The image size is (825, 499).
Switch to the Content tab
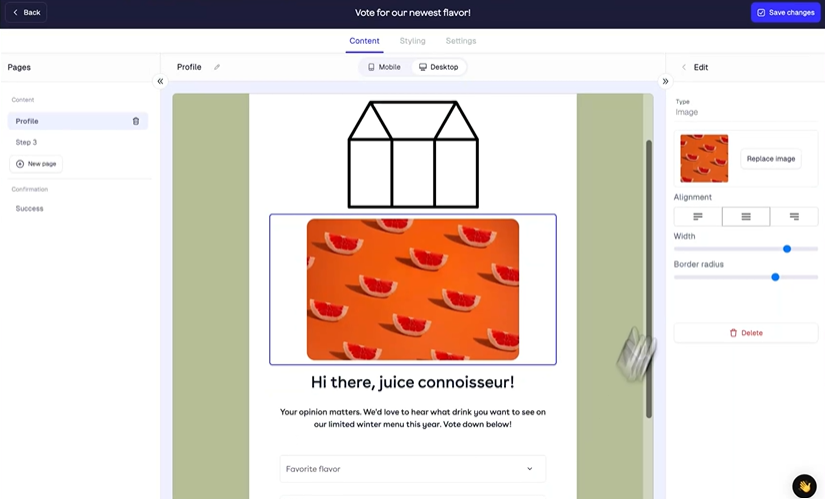364,41
